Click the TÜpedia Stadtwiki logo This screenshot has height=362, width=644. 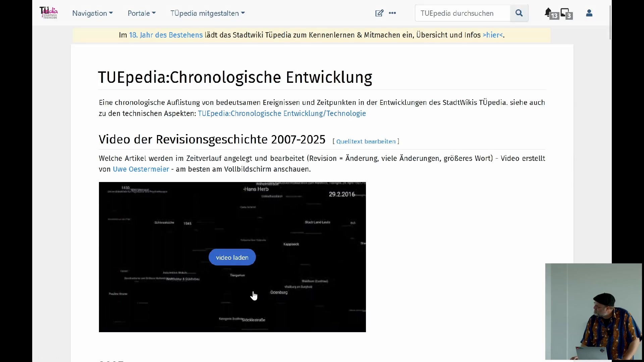(49, 13)
